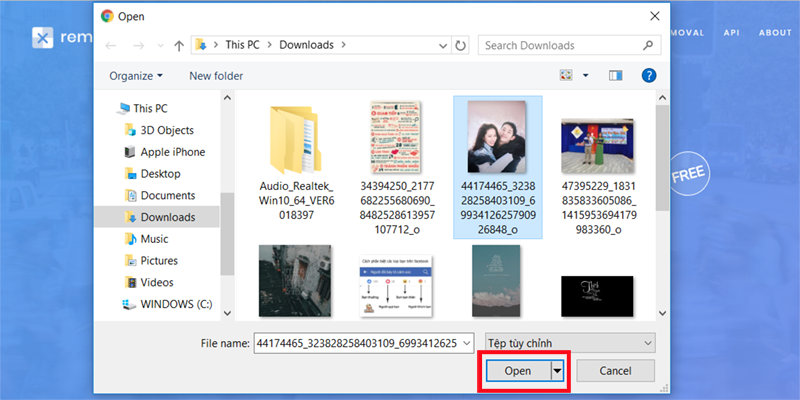
Task: Open Videos folder in sidebar
Action: point(149,282)
